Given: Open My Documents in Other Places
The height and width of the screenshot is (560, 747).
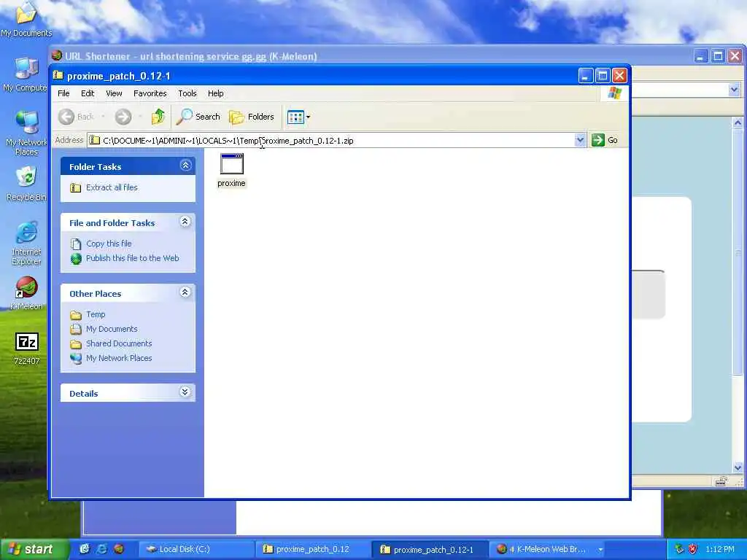Looking at the screenshot, I should [x=112, y=329].
